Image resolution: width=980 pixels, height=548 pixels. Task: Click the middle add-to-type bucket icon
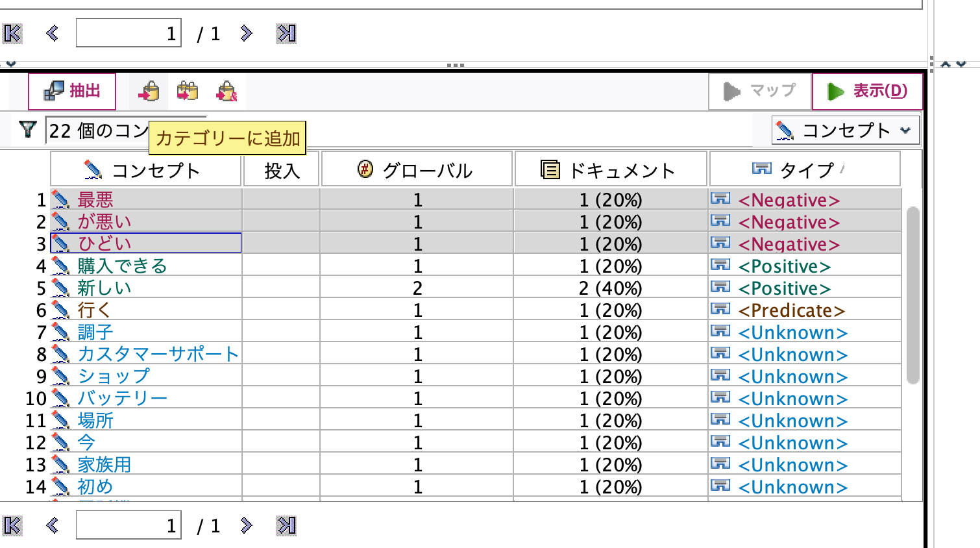(188, 91)
